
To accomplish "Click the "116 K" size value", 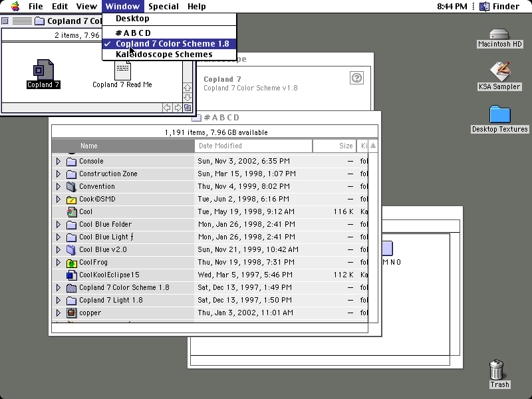I will coord(343,211).
